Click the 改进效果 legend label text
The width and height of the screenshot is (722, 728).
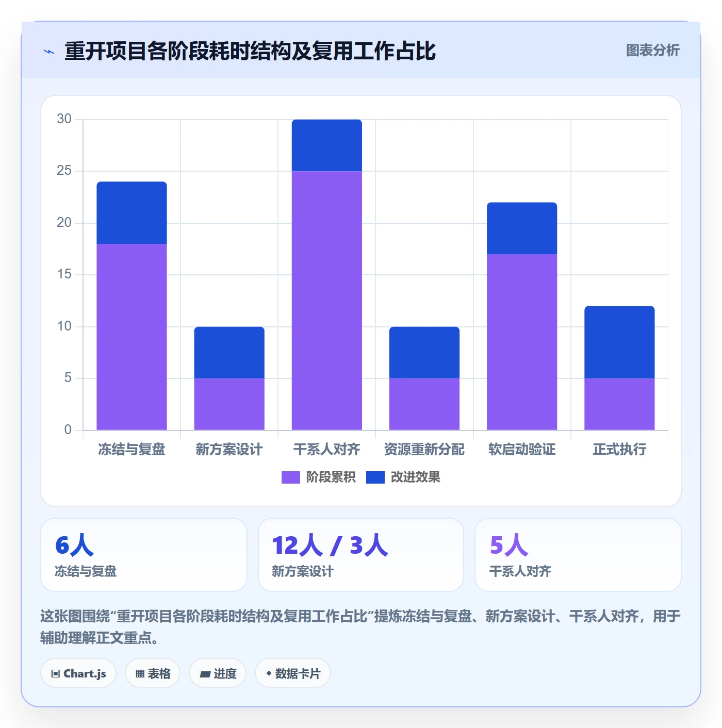click(415, 477)
